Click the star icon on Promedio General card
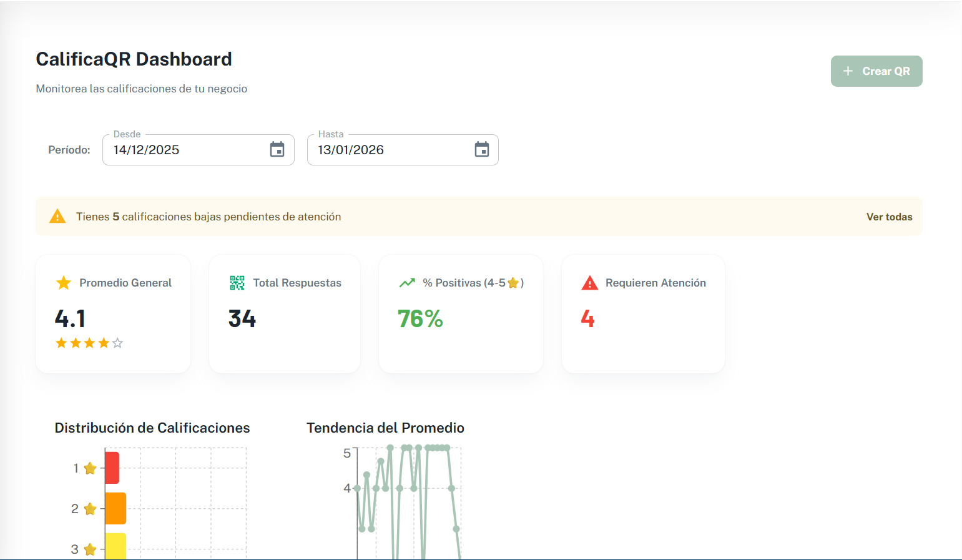Image resolution: width=962 pixels, height=560 pixels. [x=63, y=282]
